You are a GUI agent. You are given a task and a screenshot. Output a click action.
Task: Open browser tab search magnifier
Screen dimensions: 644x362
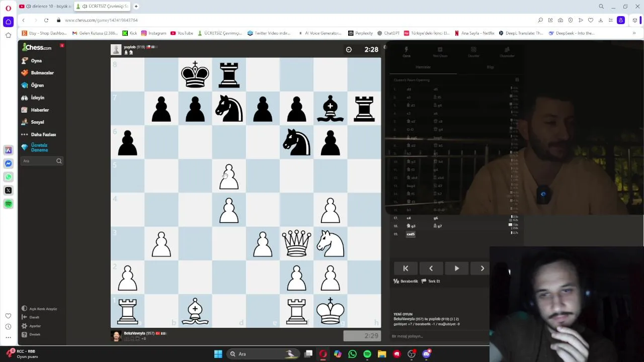601,7
